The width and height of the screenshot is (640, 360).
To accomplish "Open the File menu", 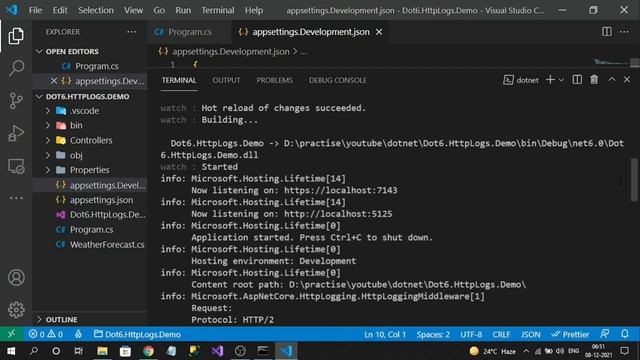I will (35, 10).
